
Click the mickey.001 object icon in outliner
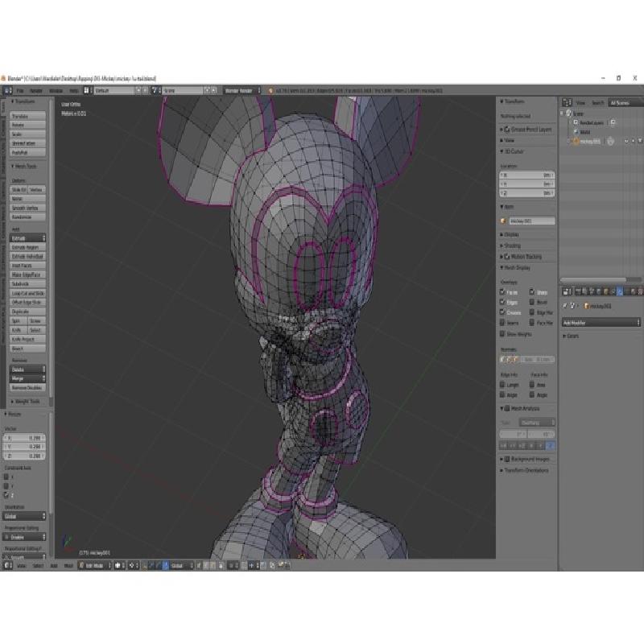click(575, 141)
